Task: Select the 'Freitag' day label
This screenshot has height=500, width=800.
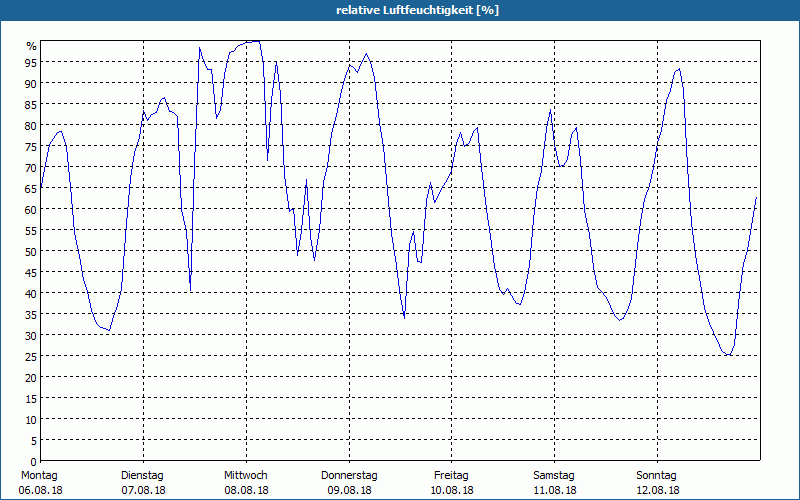Action: tap(451, 475)
